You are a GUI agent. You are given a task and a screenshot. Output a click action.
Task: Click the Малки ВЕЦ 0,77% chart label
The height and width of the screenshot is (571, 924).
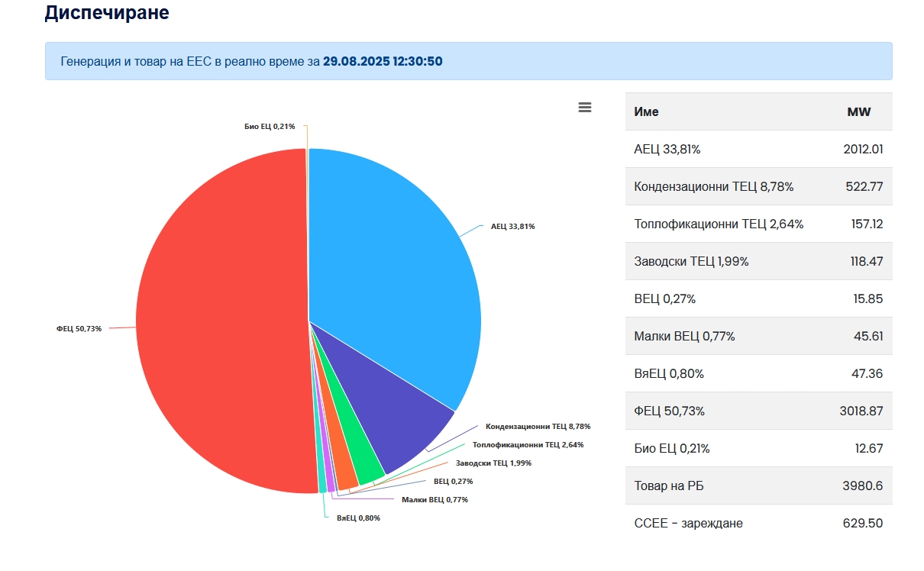(435, 500)
